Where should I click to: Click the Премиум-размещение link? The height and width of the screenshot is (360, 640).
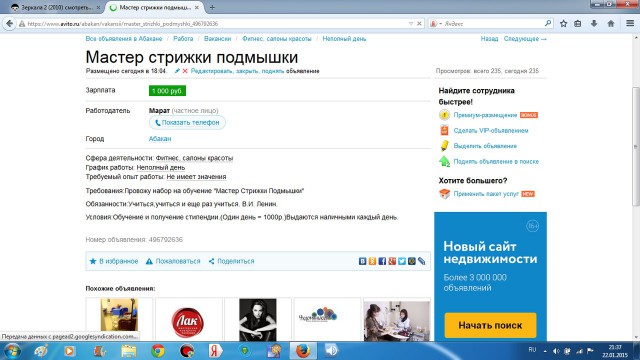(x=485, y=115)
